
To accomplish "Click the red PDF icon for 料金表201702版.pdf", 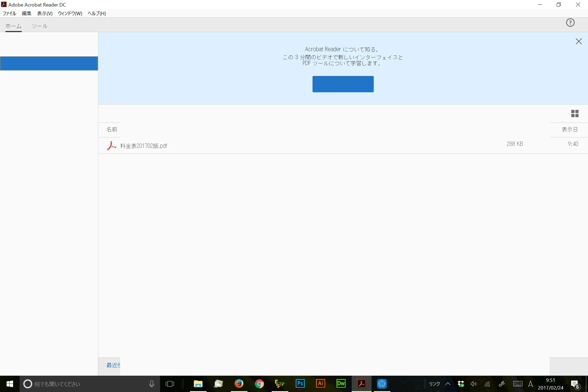I will (111, 146).
